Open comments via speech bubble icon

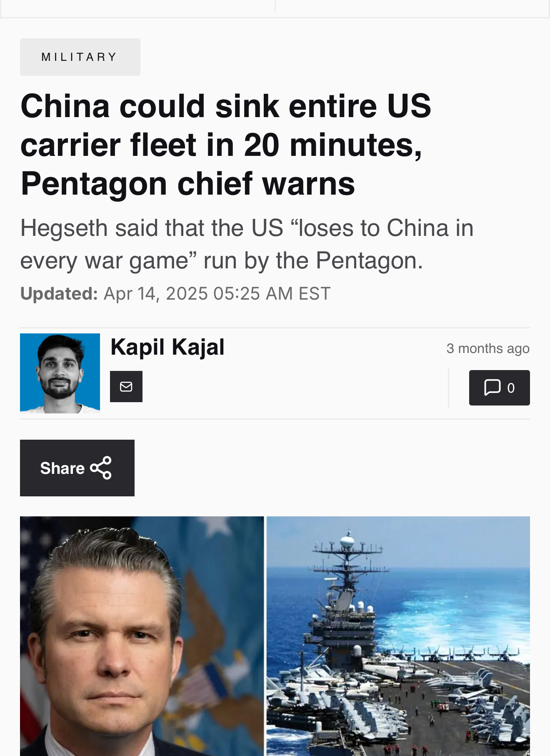(x=492, y=387)
